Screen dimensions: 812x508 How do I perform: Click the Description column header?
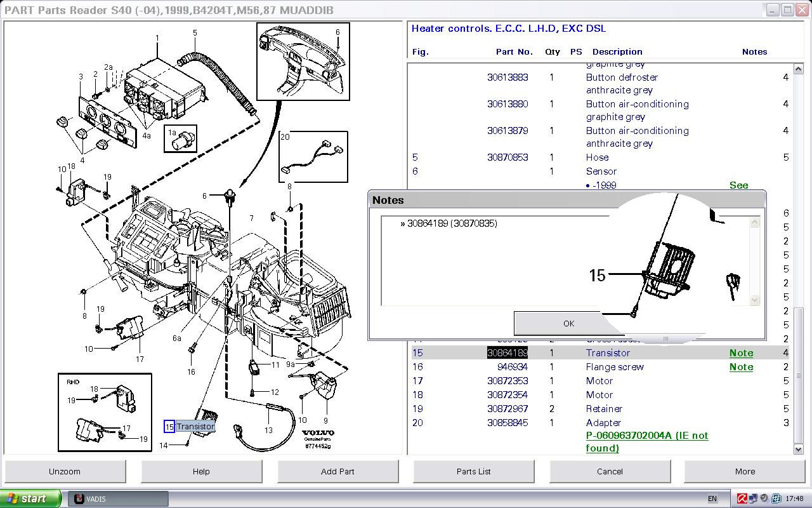point(617,52)
